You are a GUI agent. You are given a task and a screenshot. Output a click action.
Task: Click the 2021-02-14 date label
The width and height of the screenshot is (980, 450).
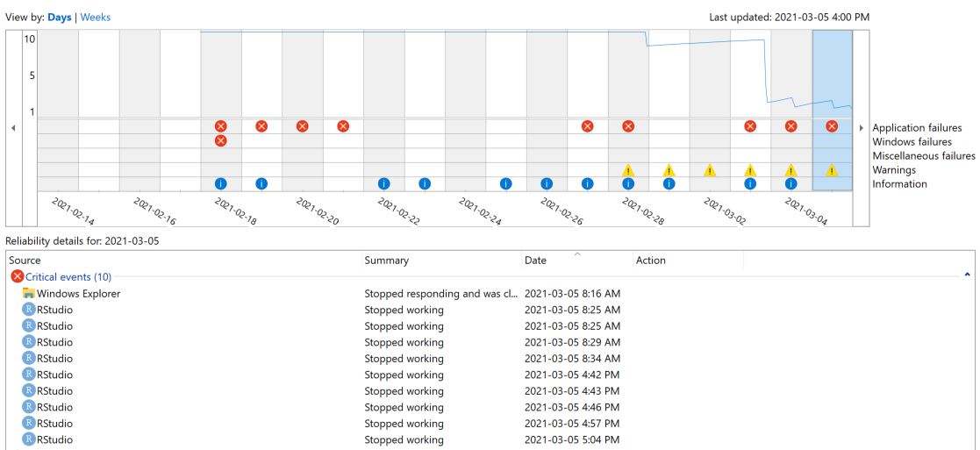[73, 211]
